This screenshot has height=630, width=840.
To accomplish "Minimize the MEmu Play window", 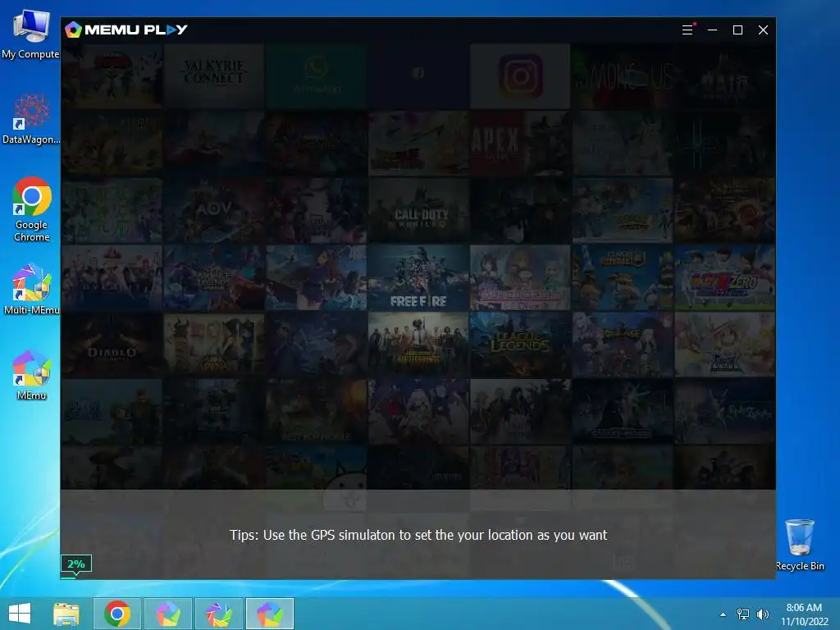I will pos(713,30).
